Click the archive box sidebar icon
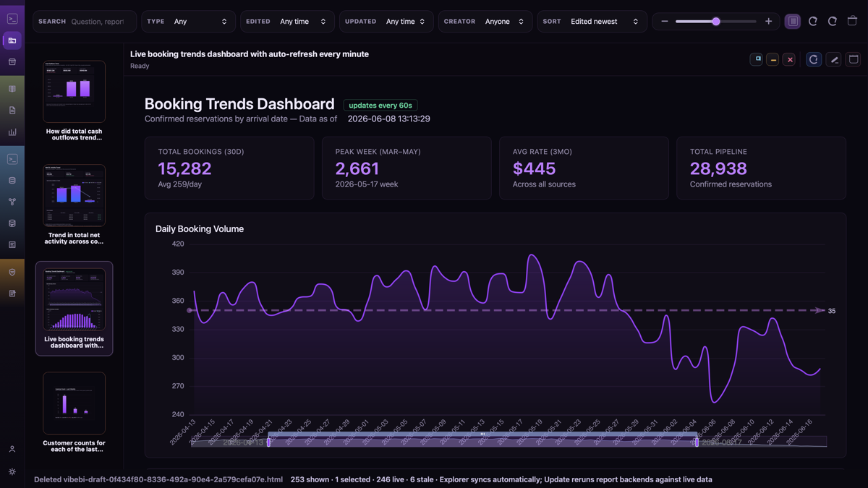Viewport: 868px width, 488px height. pos(12,62)
